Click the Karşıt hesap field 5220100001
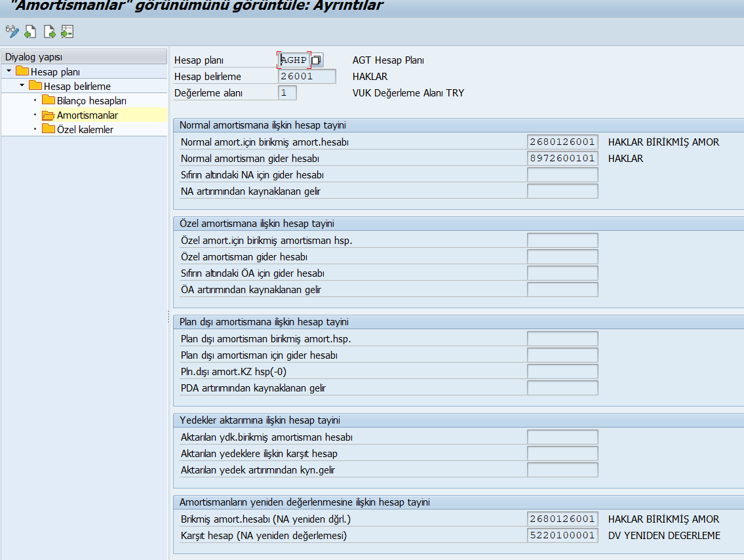Screen dimensions: 744x560 click(562, 535)
